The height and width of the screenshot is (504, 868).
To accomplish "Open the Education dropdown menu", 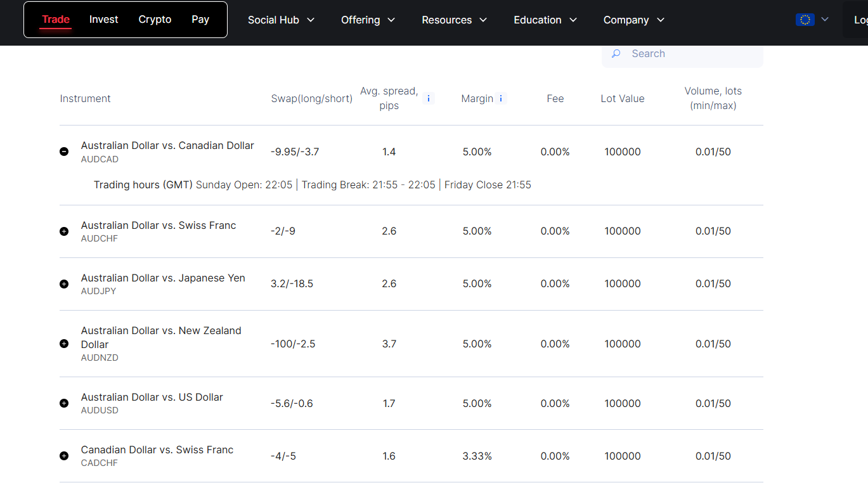I will [x=545, y=20].
